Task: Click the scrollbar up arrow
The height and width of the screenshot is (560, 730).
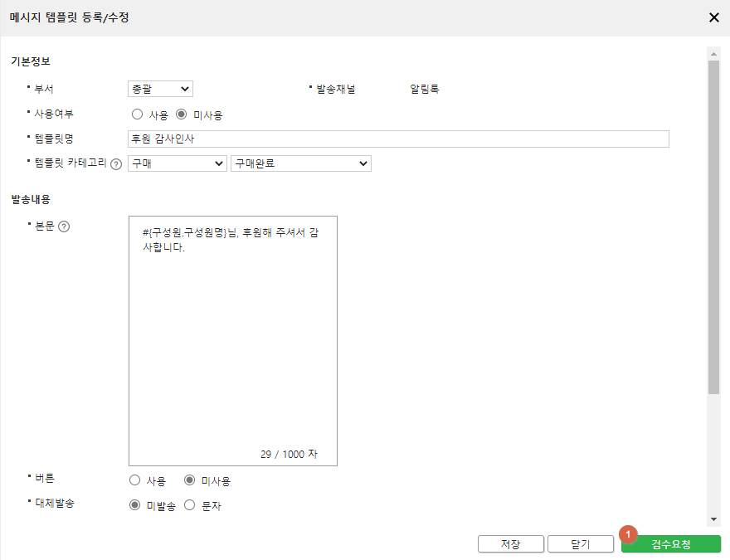Action: coord(713,54)
